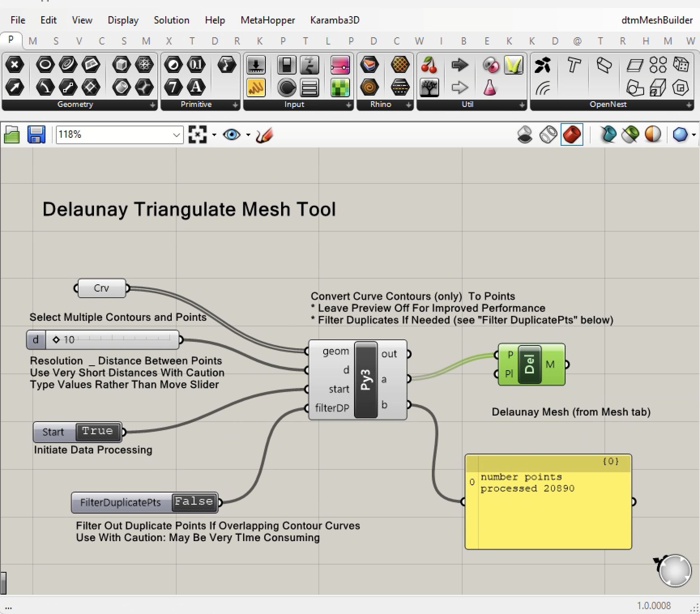Select the Number Slider input component

tap(256, 65)
